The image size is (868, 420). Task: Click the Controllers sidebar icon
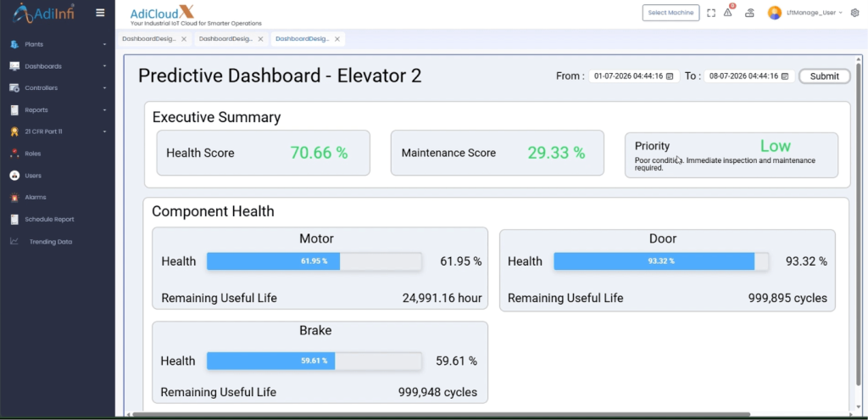point(14,88)
